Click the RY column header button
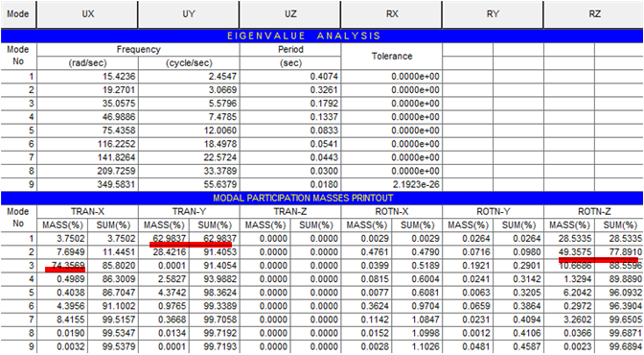 click(493, 14)
